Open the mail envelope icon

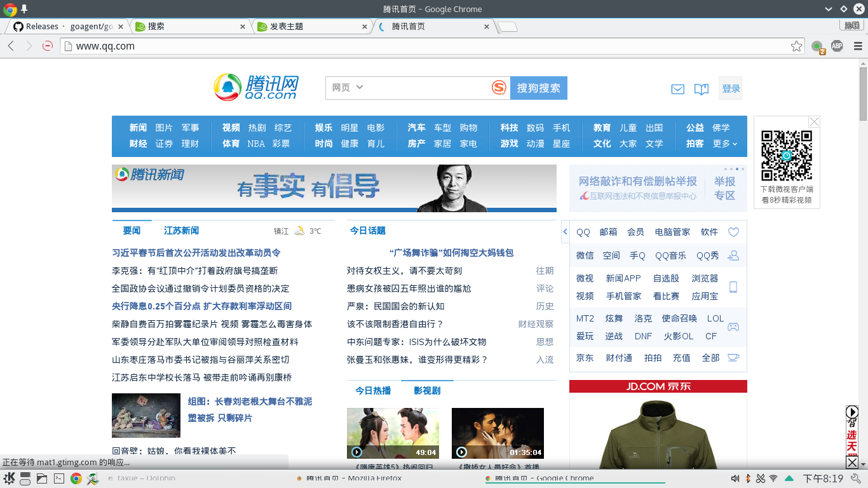(677, 89)
